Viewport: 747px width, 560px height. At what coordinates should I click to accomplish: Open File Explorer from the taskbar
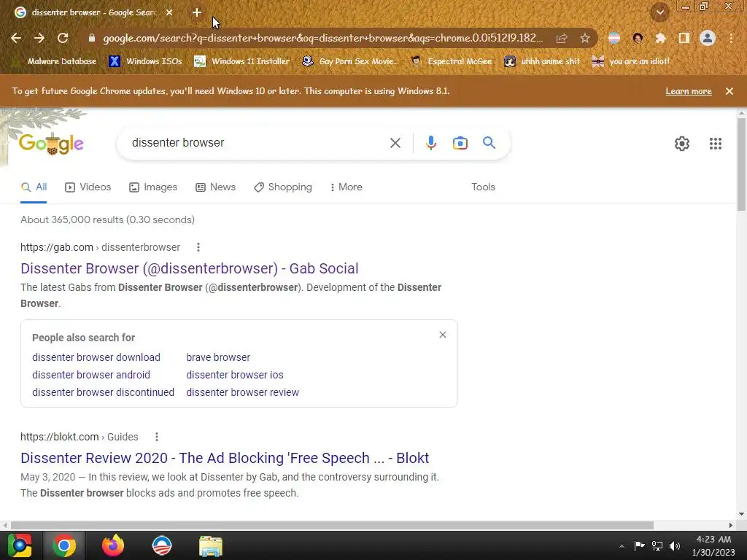(211, 545)
